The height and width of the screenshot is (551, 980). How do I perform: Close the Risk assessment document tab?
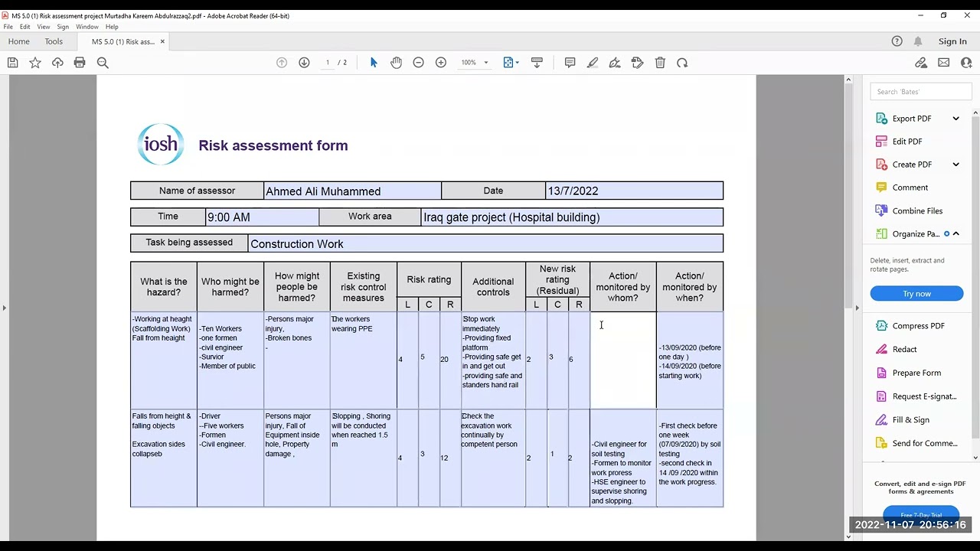coord(162,41)
